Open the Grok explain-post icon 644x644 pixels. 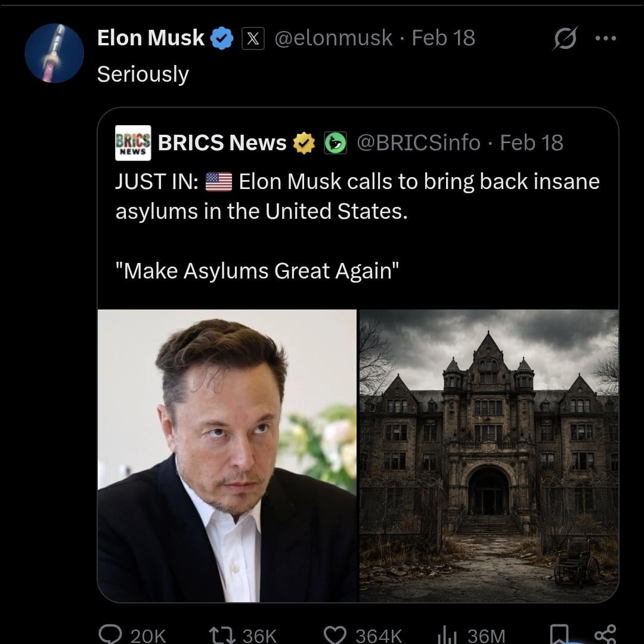pos(563,39)
